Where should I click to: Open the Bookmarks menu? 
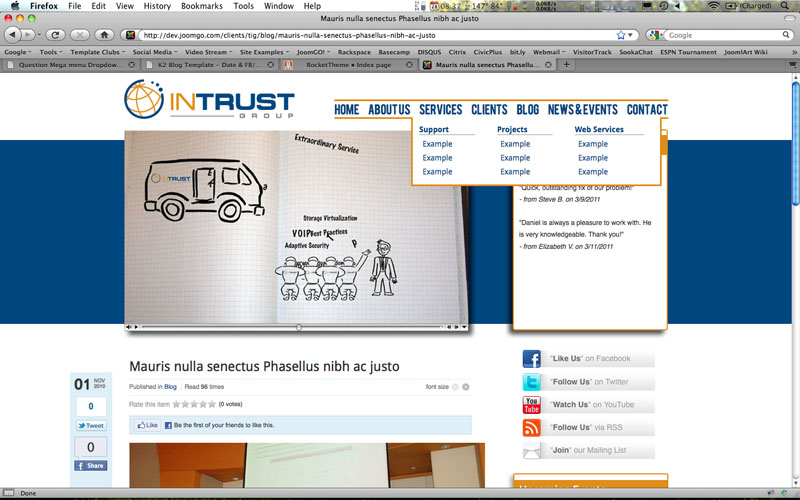point(202,6)
